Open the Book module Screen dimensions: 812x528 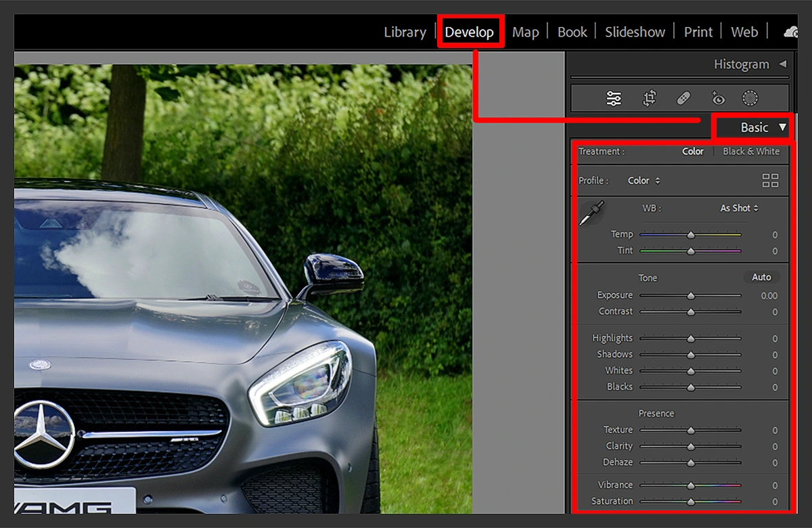point(572,32)
